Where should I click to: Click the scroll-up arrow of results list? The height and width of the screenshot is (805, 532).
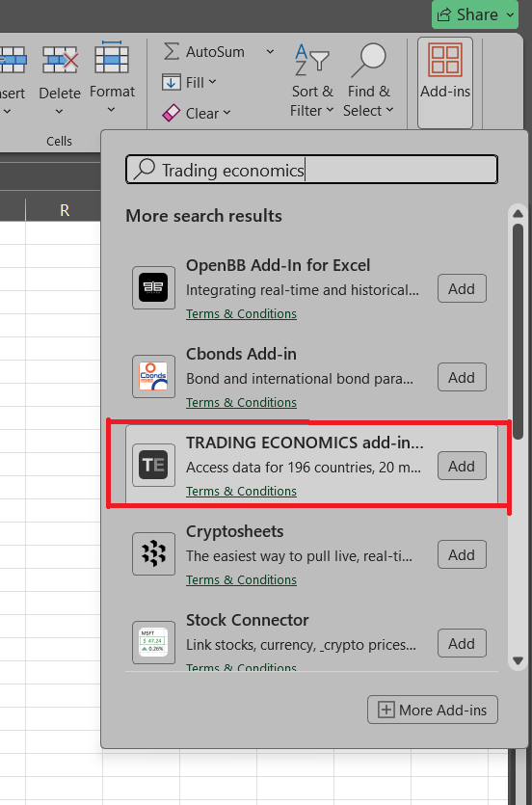point(518,213)
